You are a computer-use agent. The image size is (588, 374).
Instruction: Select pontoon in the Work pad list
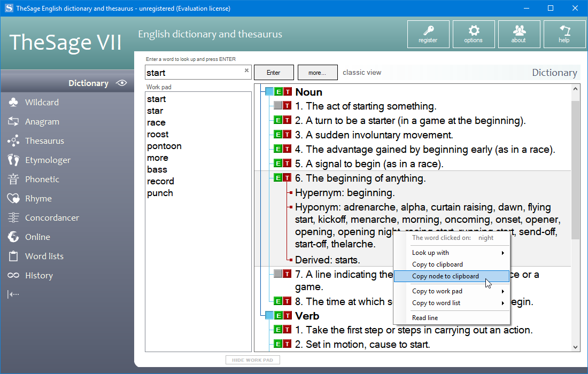164,146
